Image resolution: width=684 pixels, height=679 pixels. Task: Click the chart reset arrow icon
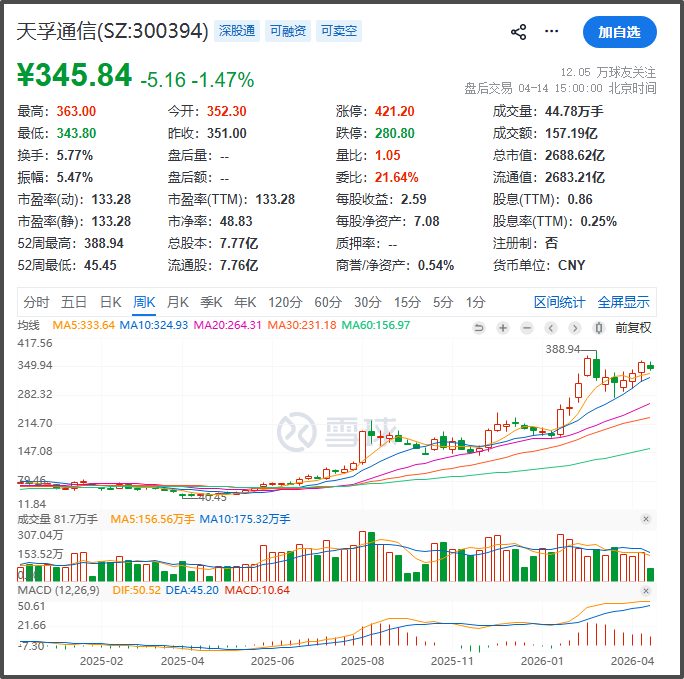(479, 328)
